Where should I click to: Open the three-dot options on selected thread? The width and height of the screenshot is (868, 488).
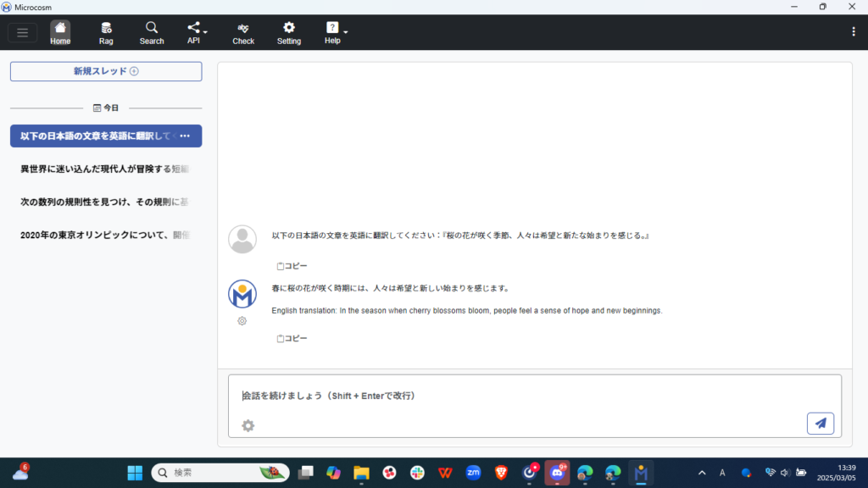(185, 136)
